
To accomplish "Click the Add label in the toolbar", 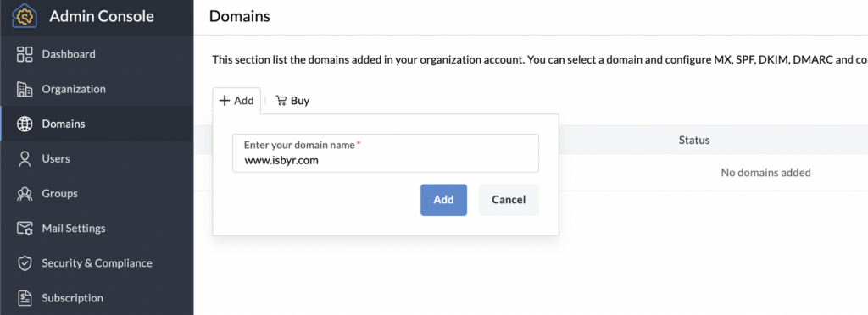I will 243,101.
